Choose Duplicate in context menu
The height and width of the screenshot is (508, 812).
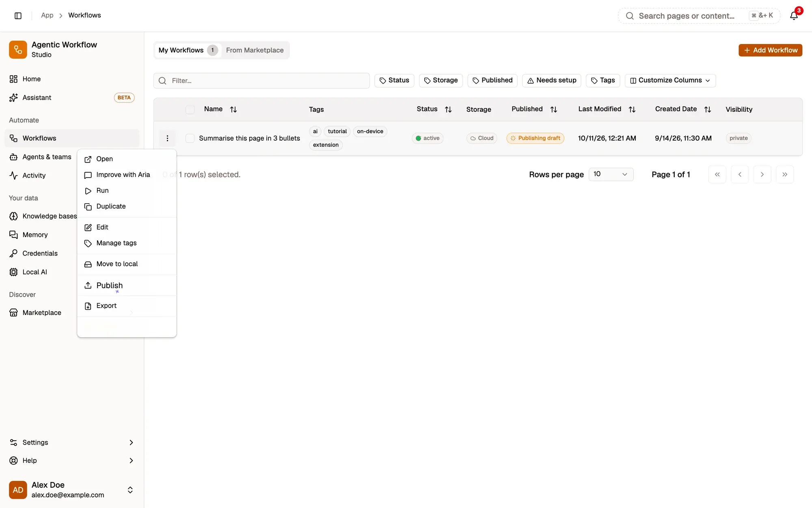pos(127,206)
